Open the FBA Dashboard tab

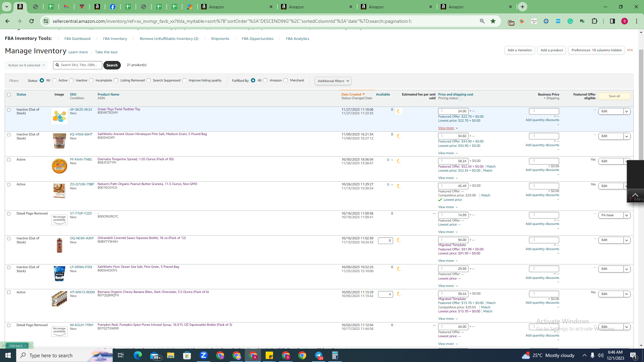[77, 39]
